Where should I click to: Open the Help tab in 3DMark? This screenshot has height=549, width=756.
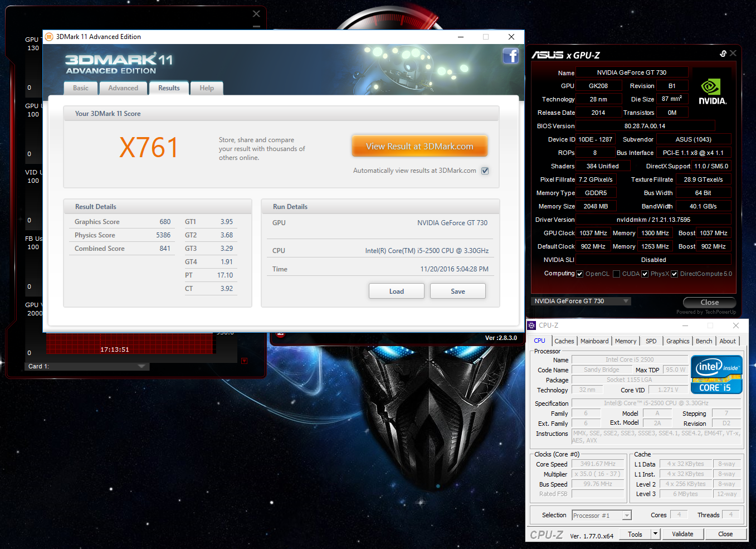[207, 88]
